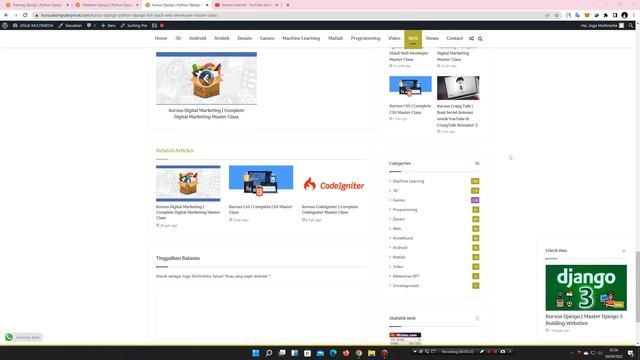Reload the page with the refresh icon
The width and height of the screenshot is (640, 360).
coord(25,15)
